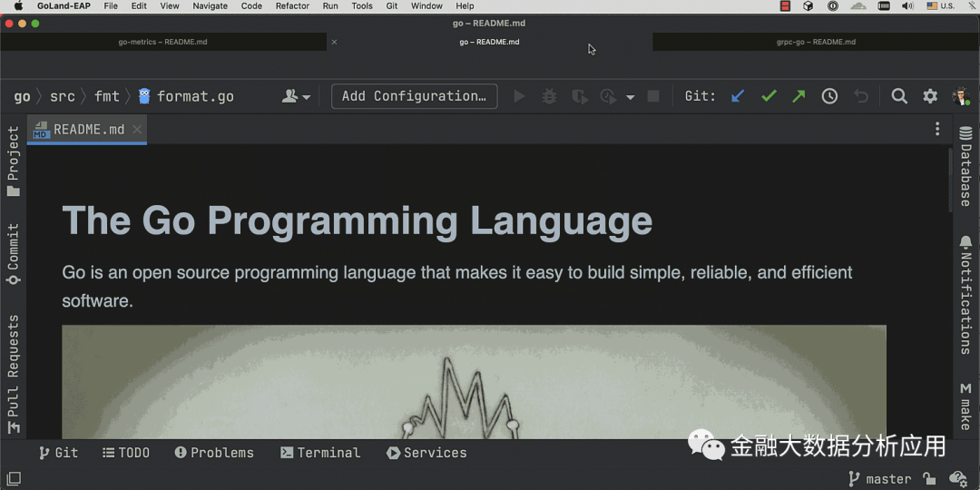Open the master branch selector
980x490 pixels.
point(879,478)
